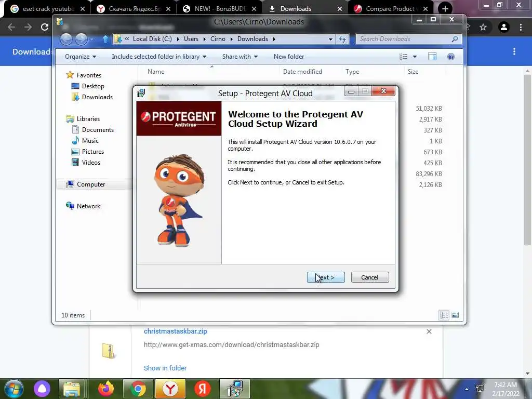Open a new Chrome tab

[x=445, y=9]
